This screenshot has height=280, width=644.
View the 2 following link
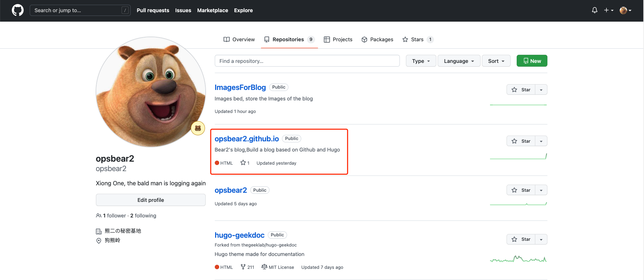point(143,215)
